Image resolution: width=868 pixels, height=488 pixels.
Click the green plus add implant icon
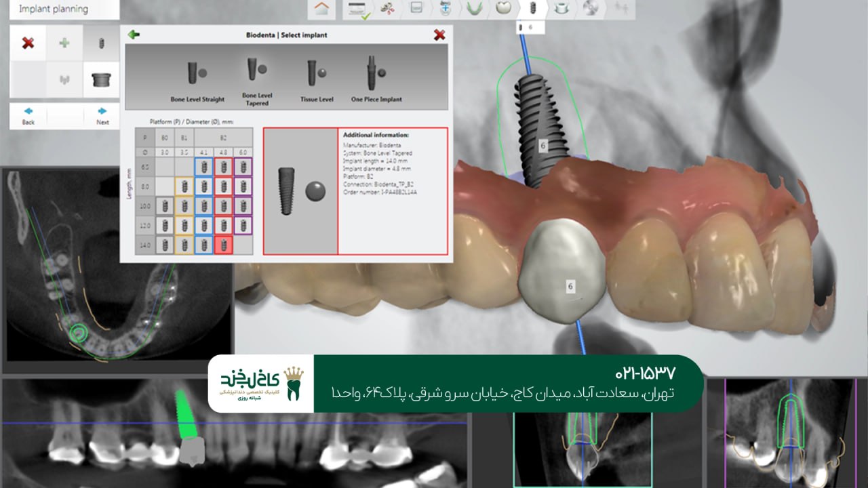[x=64, y=43]
